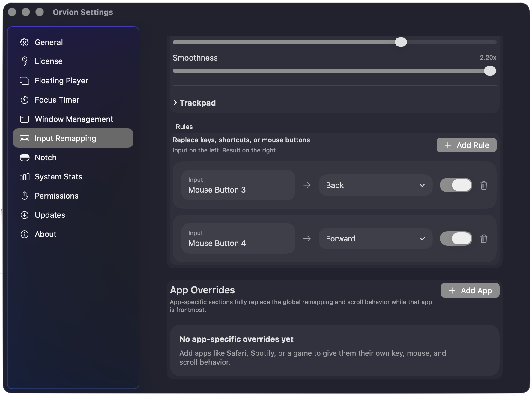Open the Back action dropdown
The image size is (532, 396).
[375, 185]
